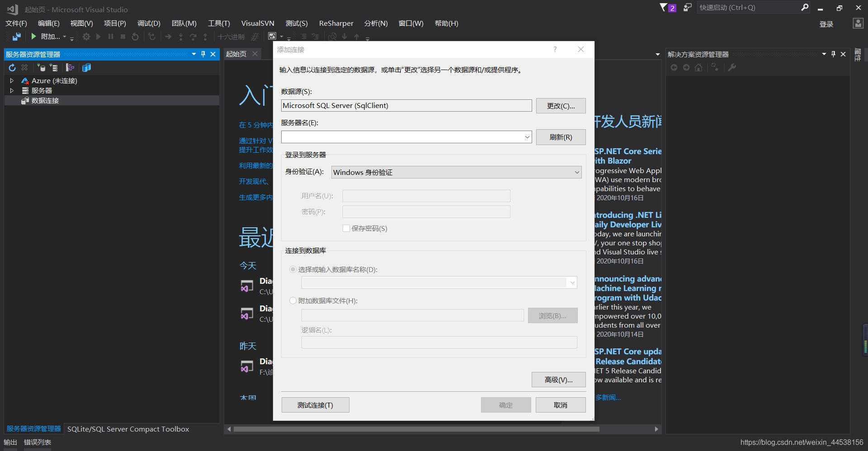Open Solution Explorer window position dropdown
Image resolution: width=868 pixels, height=451 pixels.
tap(824, 54)
